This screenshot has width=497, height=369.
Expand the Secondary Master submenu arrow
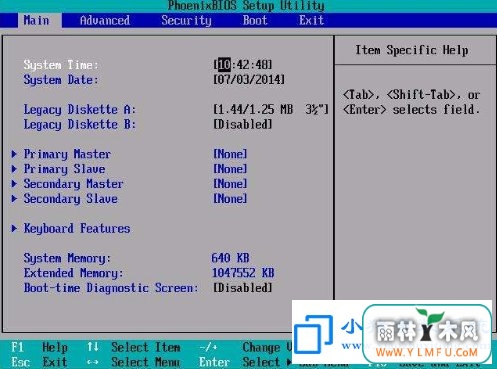14,184
